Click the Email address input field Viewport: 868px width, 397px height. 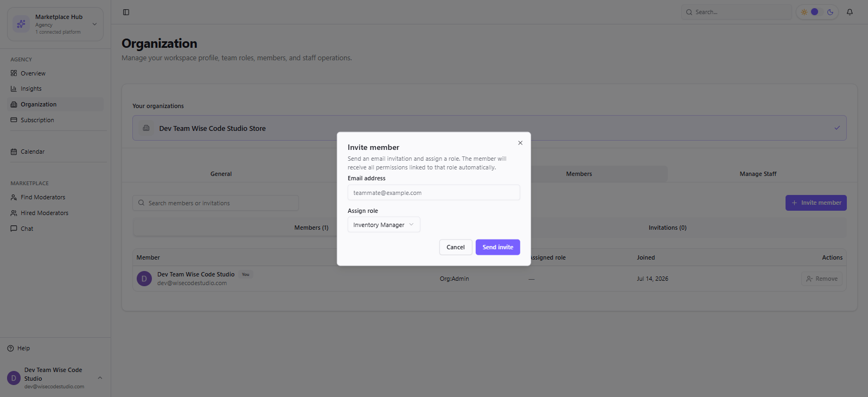click(x=434, y=192)
